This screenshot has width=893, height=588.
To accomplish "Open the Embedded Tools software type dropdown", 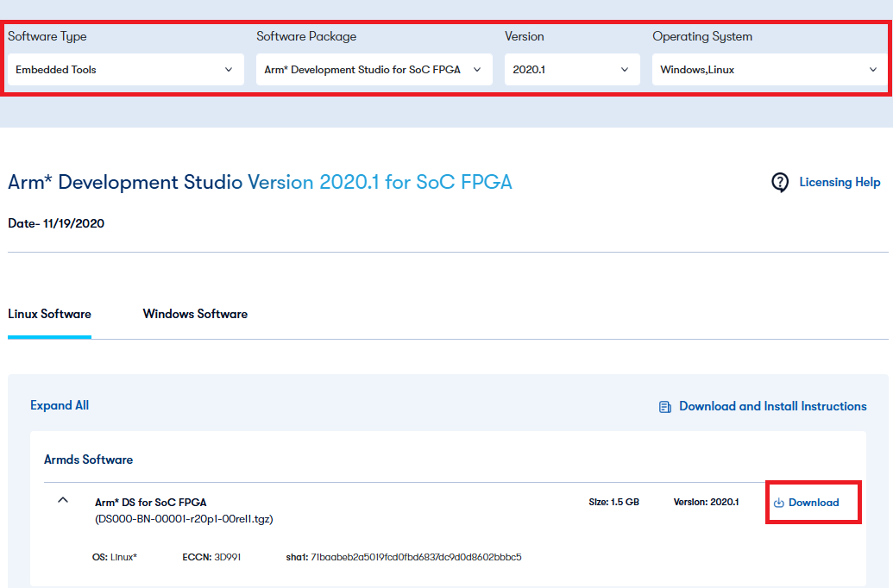I will tap(125, 70).
